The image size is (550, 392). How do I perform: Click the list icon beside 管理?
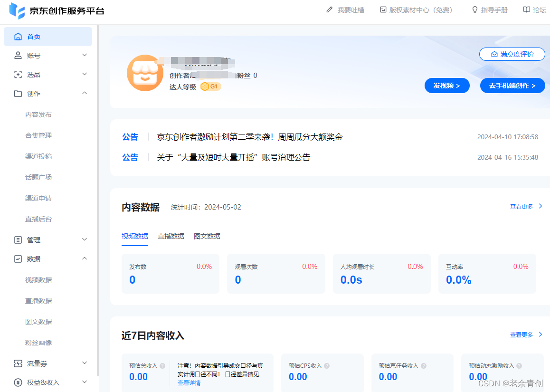click(x=18, y=240)
